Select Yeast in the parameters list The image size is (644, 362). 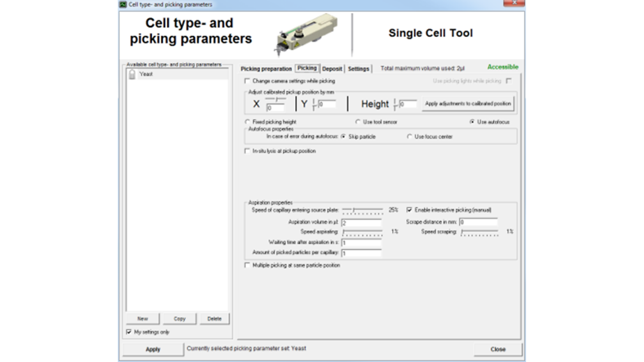click(146, 74)
